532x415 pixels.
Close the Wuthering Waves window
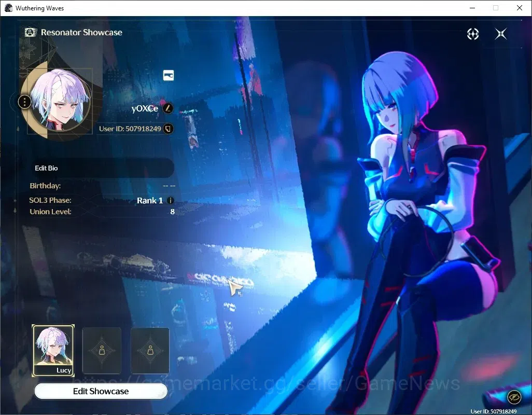tap(519, 8)
